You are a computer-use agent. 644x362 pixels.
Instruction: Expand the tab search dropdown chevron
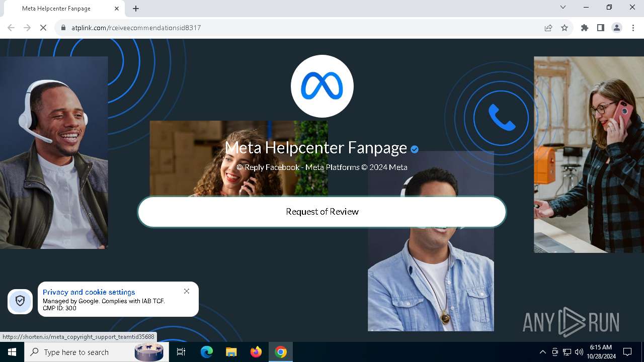click(x=563, y=7)
